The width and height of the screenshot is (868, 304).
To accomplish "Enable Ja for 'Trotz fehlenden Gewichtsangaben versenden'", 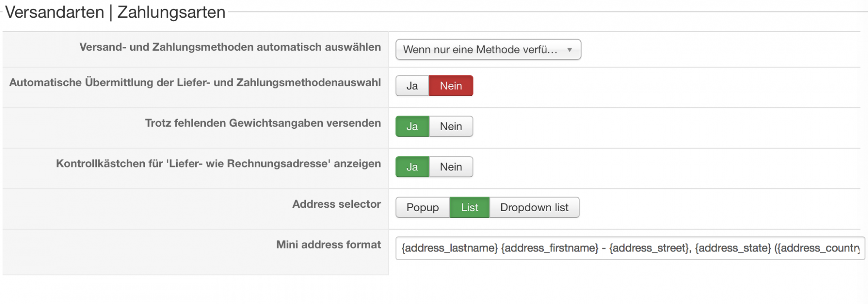I will pos(412,126).
